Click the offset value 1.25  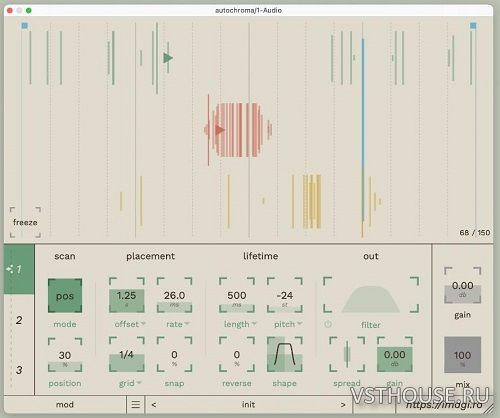pos(127,295)
